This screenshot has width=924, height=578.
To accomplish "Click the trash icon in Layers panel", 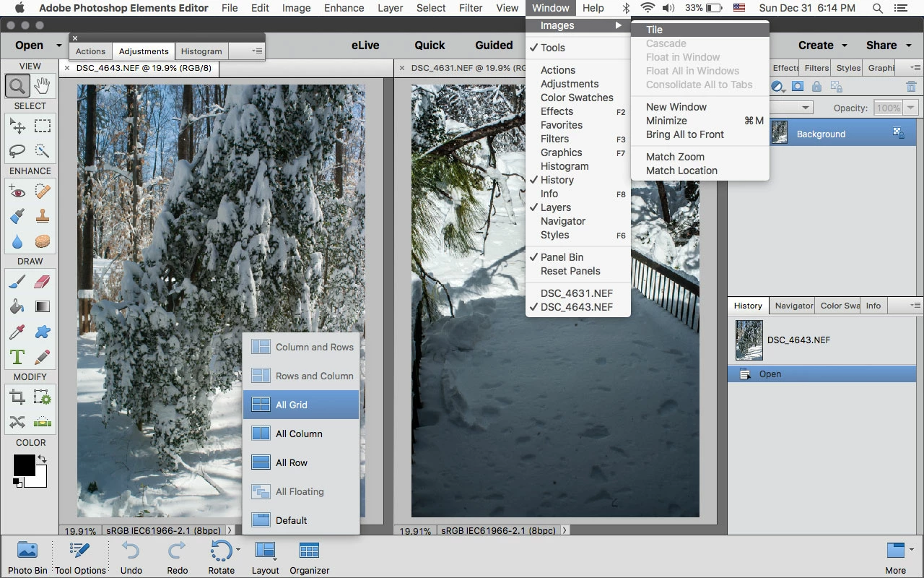I will pyautogui.click(x=910, y=87).
